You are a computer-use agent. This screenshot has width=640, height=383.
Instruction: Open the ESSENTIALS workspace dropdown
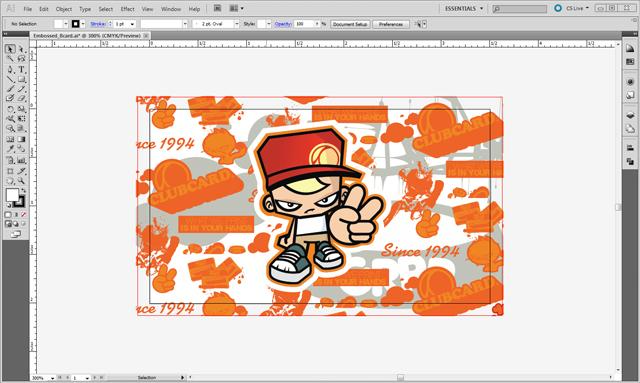(464, 9)
